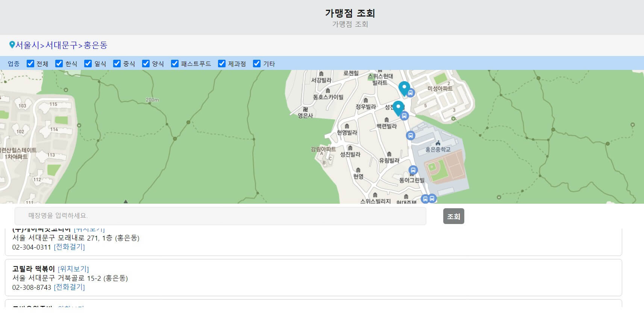Click the building icon above 동호스카이빌

tap(328, 91)
